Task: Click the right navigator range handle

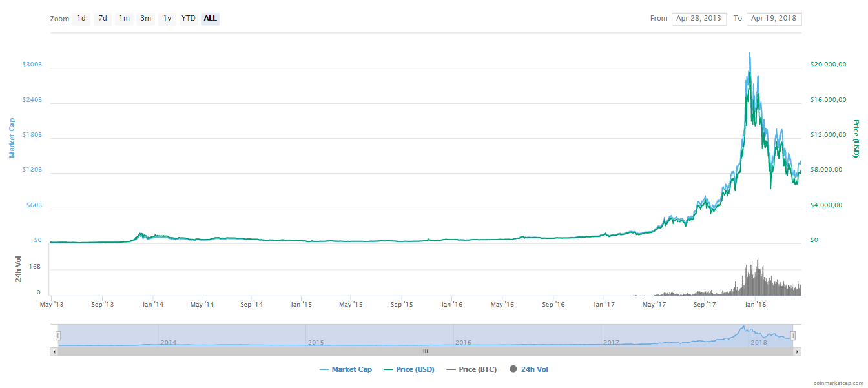Action: [x=792, y=336]
